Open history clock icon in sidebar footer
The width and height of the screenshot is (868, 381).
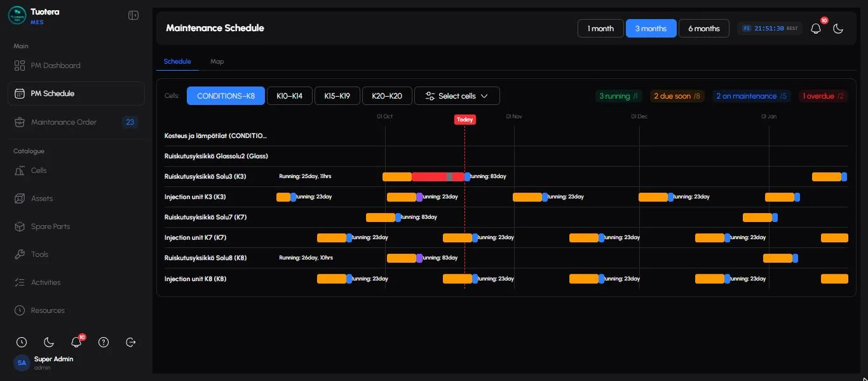click(22, 342)
